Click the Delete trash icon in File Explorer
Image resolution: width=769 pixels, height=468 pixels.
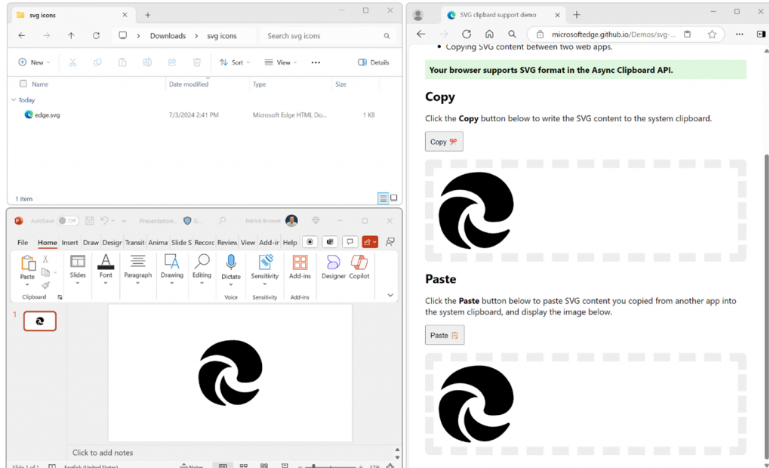196,62
